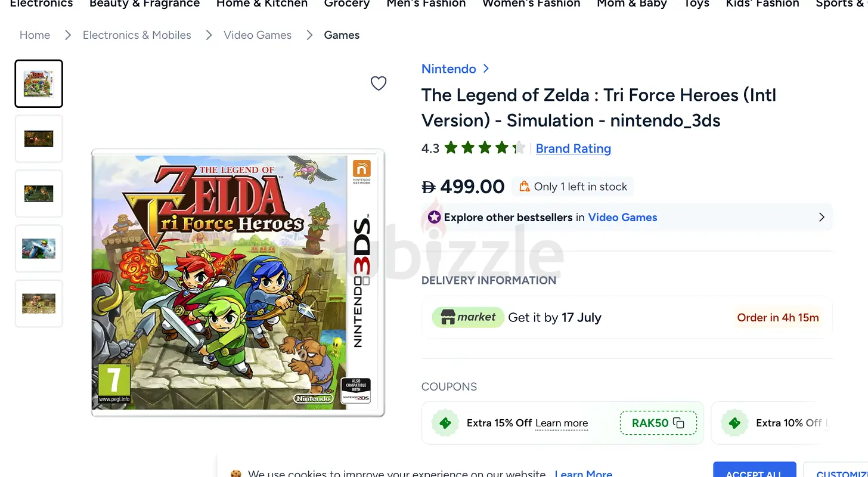868x477 pixels.
Task: Select the second product thumbnail
Action: [39, 139]
